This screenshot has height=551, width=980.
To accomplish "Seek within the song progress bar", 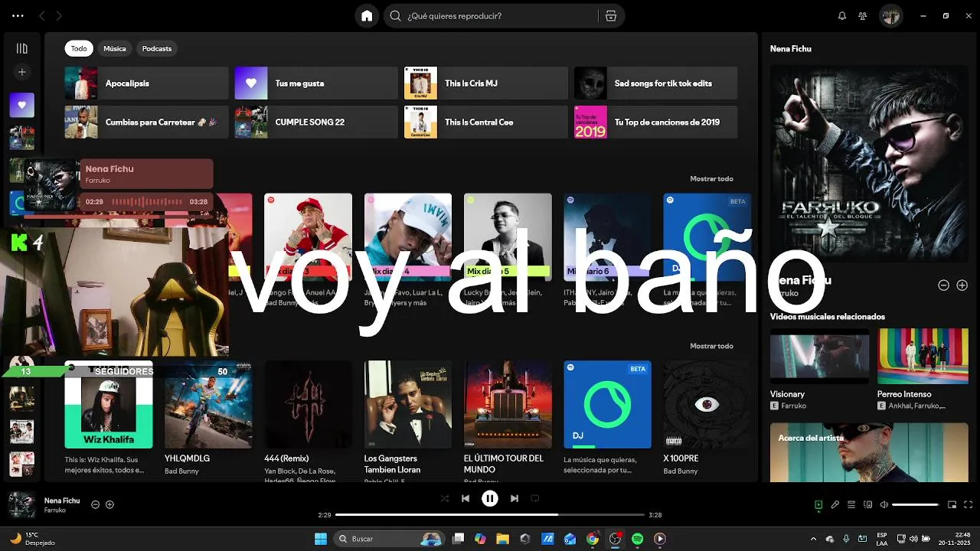I will coord(490,515).
